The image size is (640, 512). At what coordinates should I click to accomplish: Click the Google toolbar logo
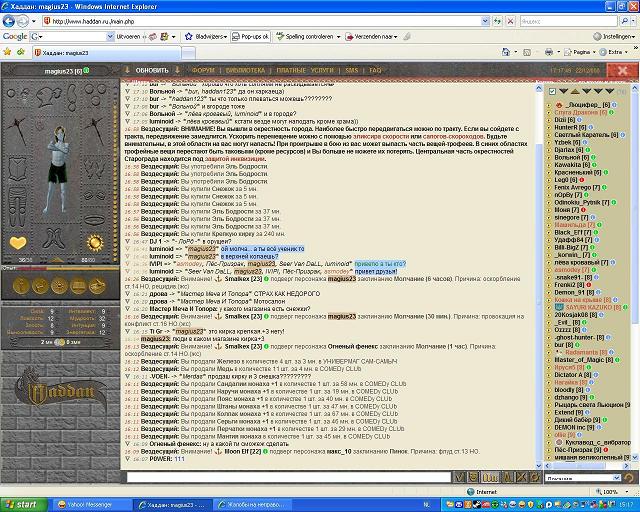point(15,35)
